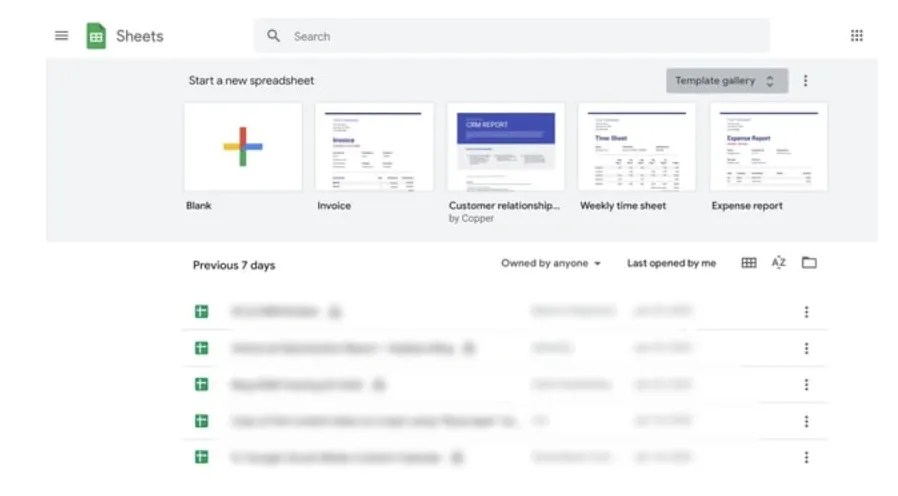Image resolution: width=898 pixels, height=496 pixels.
Task: Open more options for fifth listed file
Action: pyautogui.click(x=806, y=458)
